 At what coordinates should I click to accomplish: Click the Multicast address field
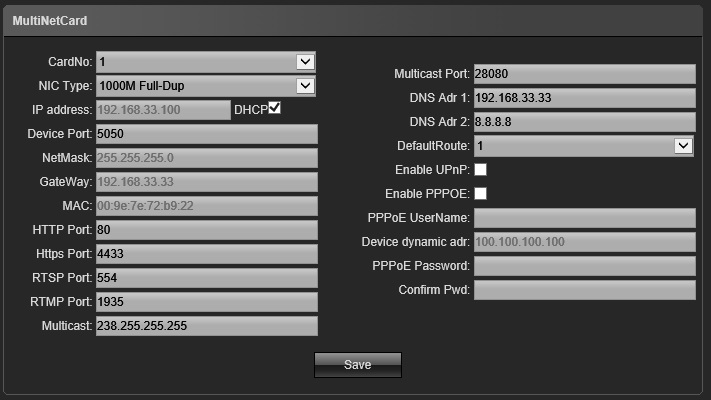pyautogui.click(x=207, y=326)
